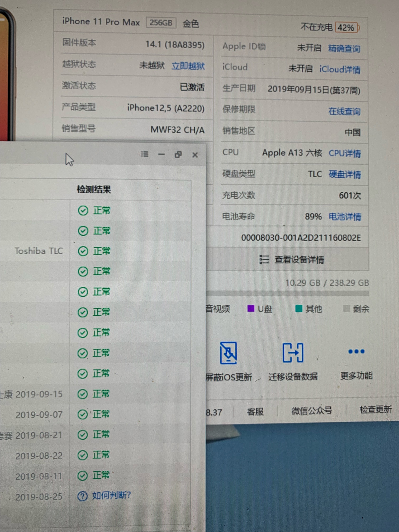399x532 pixels.
Task: Click the charge count 601次 value
Action: tap(350, 196)
